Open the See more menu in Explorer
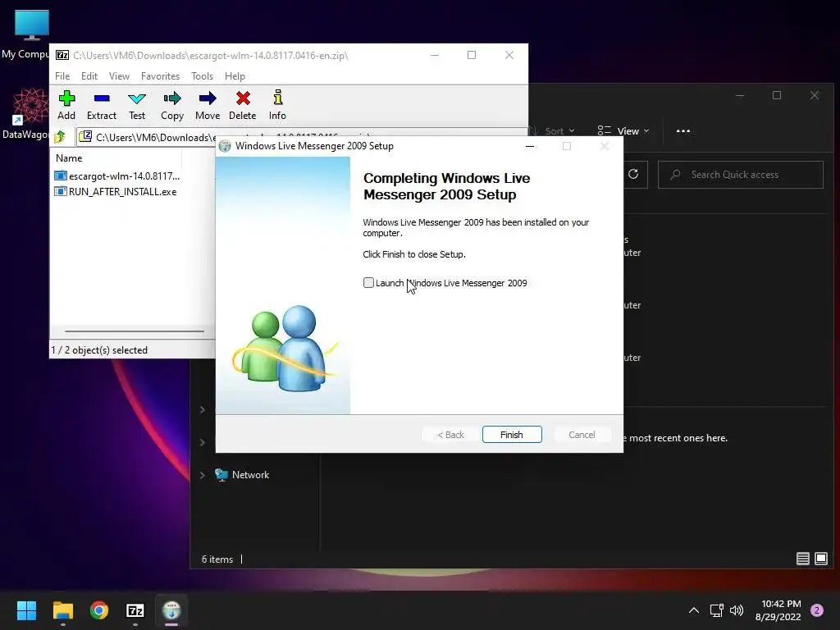The image size is (840, 630). 683,130
